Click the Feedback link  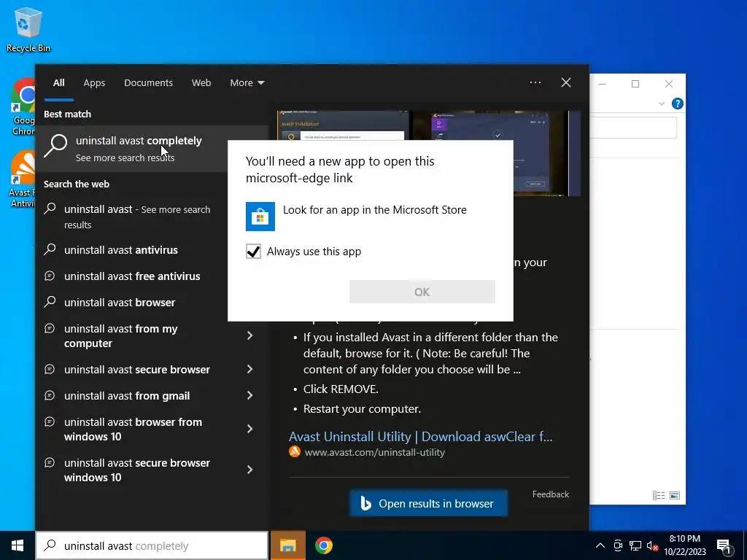[550, 494]
